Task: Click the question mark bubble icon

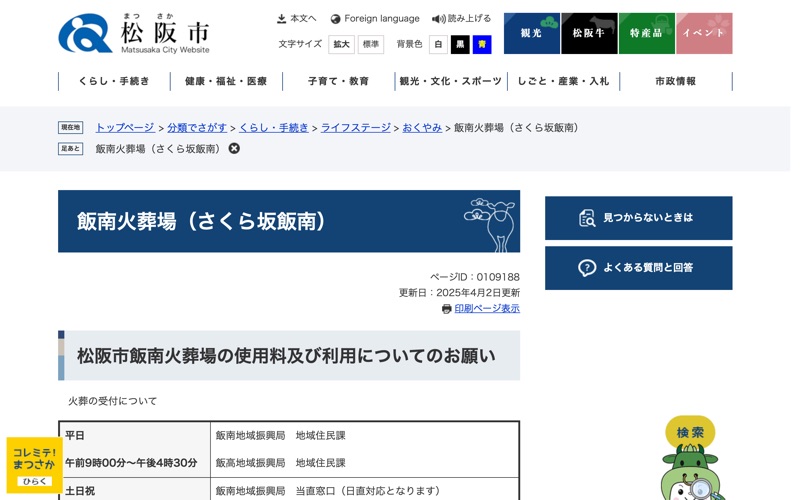Action: (x=587, y=268)
